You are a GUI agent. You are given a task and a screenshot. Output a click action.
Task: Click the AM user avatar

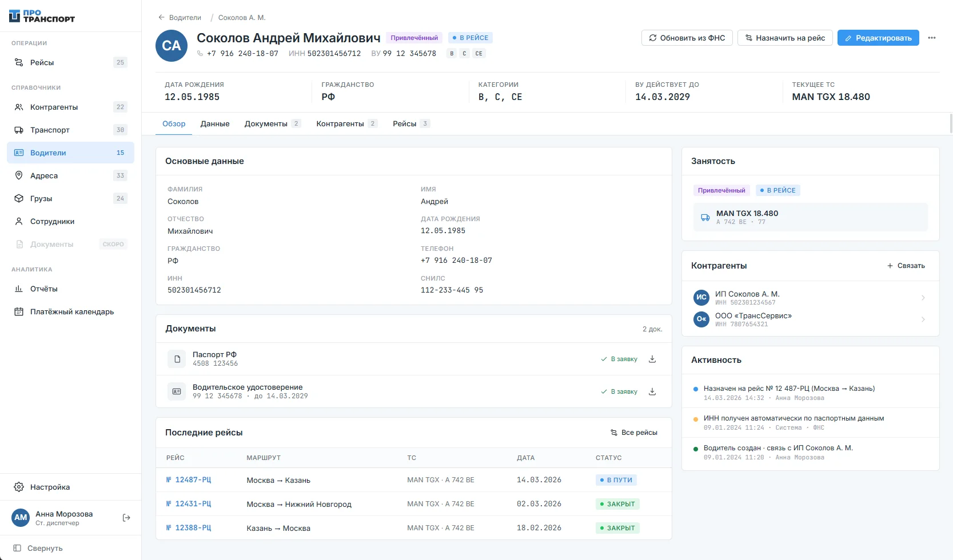tap(21, 518)
